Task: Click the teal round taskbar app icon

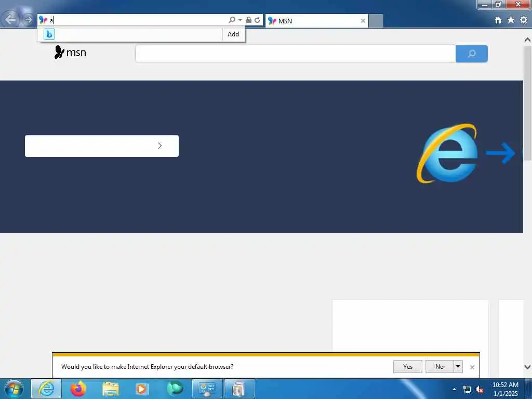Action: [175, 389]
